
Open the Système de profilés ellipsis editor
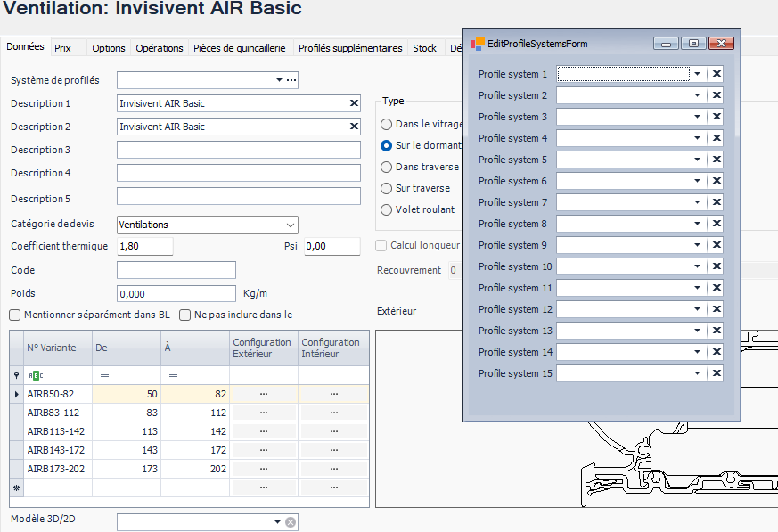point(291,80)
